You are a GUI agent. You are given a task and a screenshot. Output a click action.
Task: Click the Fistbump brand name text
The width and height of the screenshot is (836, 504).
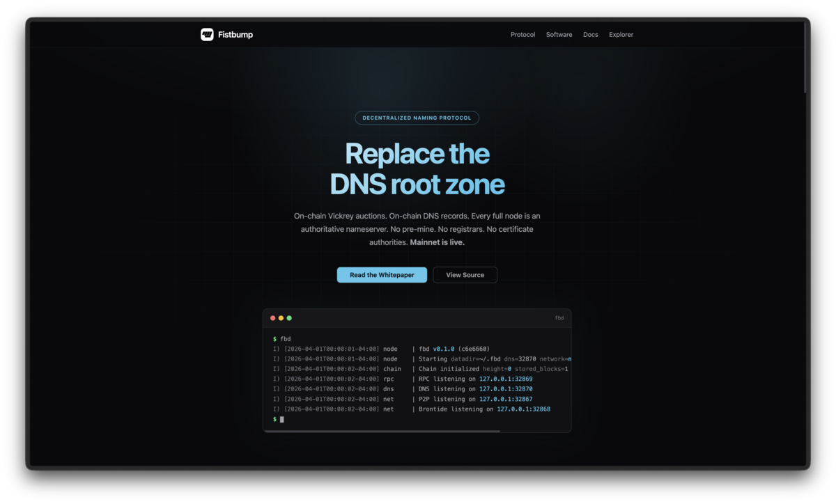pos(235,35)
